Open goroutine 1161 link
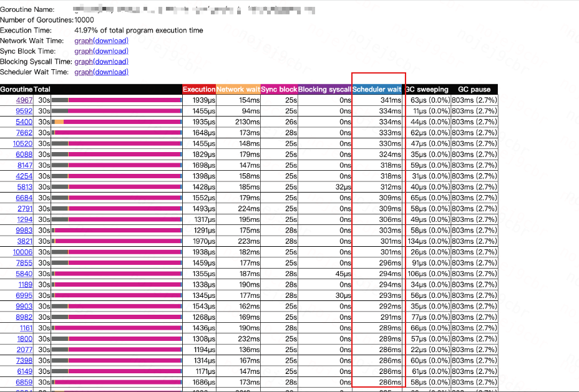The height and width of the screenshot is (392, 579). pyautogui.click(x=26, y=328)
